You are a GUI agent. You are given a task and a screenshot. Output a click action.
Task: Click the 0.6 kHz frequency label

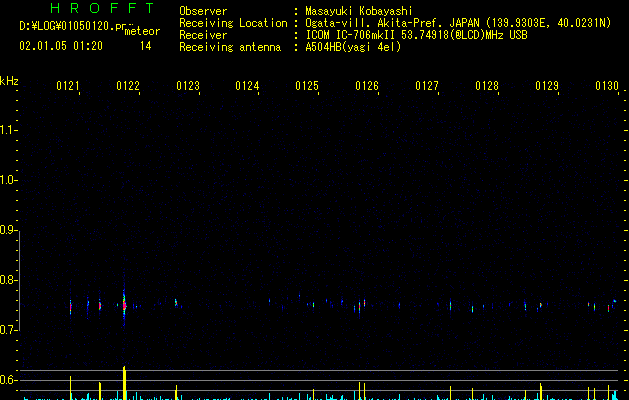[x=7, y=380]
